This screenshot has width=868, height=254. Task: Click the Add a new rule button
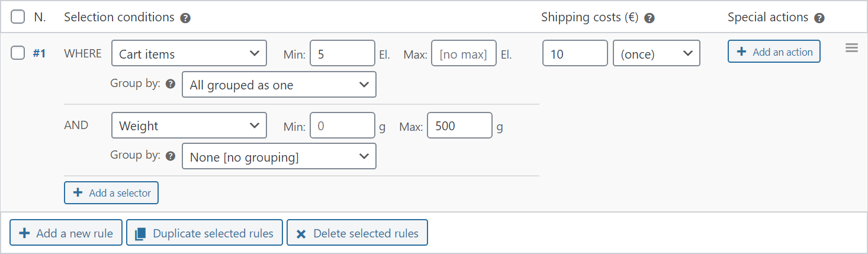(x=66, y=233)
